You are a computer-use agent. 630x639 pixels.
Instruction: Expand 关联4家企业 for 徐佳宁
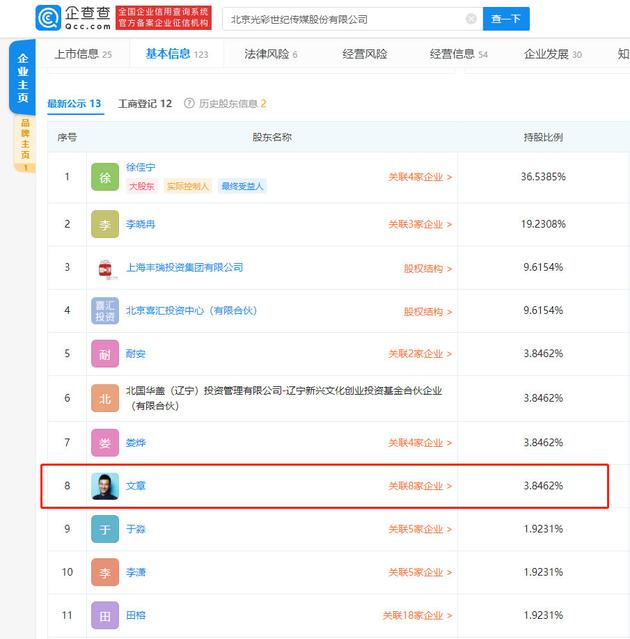click(x=420, y=177)
